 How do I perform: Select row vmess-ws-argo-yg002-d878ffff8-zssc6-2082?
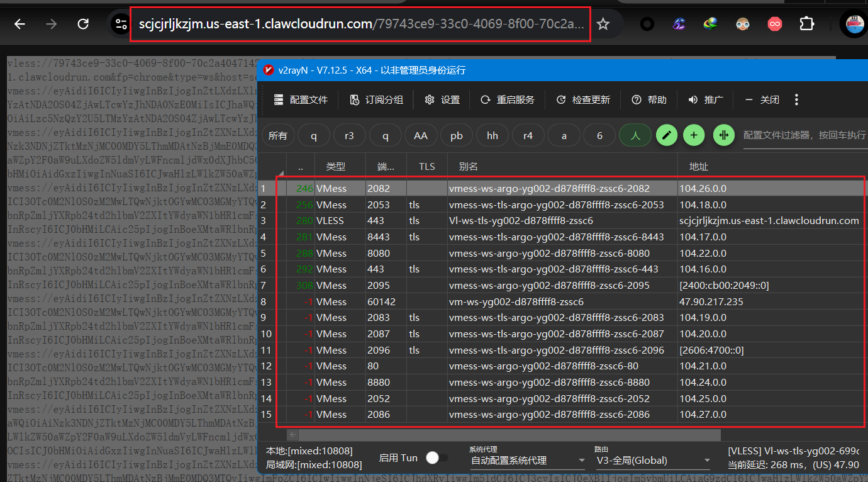point(562,188)
